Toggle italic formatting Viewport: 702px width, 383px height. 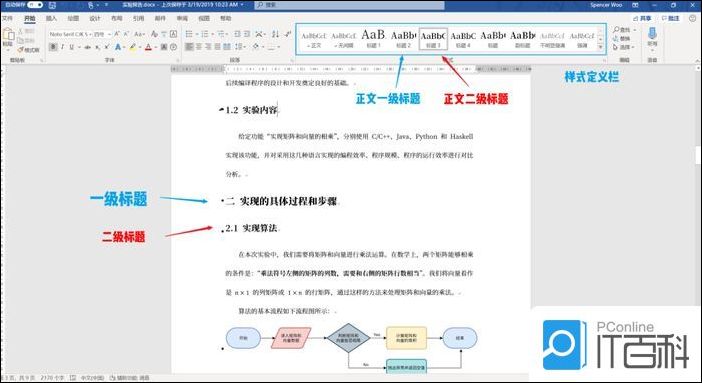click(62, 47)
